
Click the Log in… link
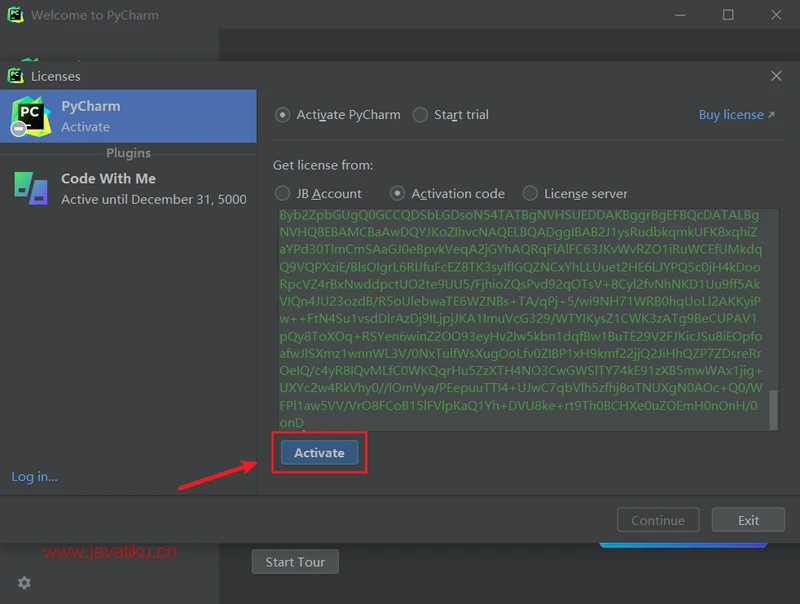(35, 477)
